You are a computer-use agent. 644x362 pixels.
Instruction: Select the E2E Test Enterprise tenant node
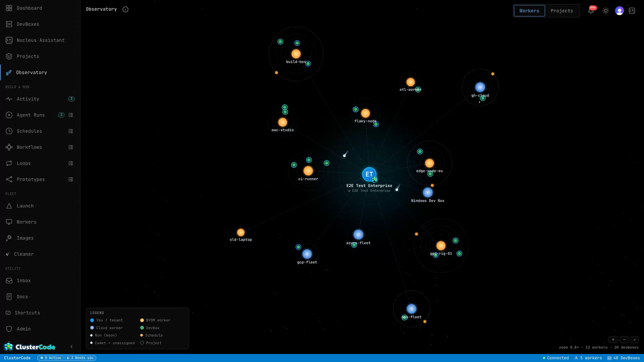[369, 174]
